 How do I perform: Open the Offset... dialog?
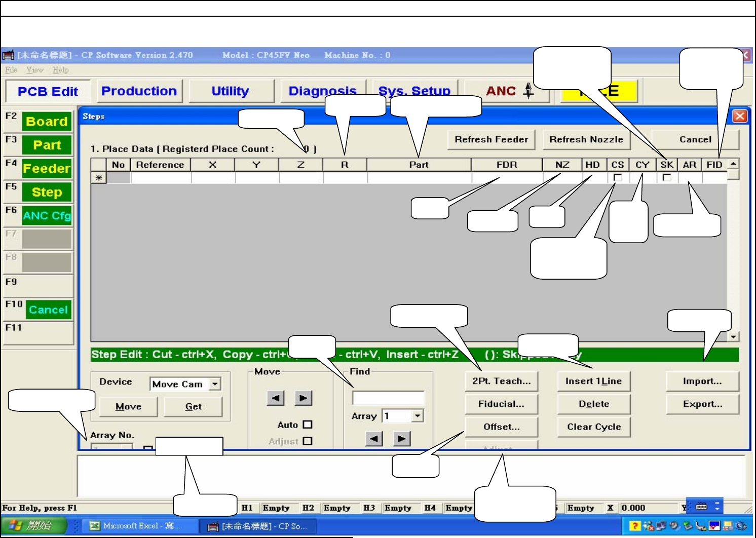(x=502, y=427)
